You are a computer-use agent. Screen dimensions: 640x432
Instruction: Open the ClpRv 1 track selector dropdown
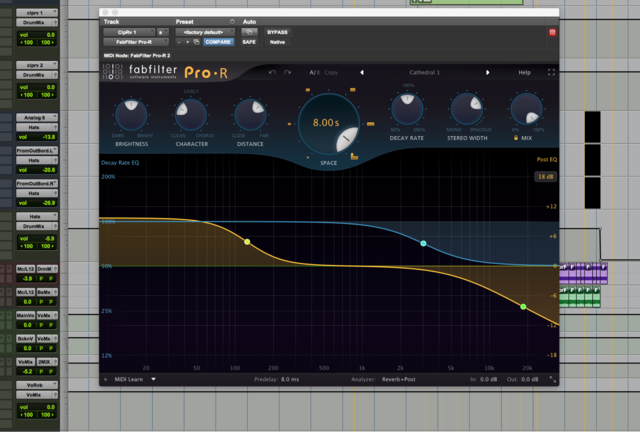coord(129,32)
